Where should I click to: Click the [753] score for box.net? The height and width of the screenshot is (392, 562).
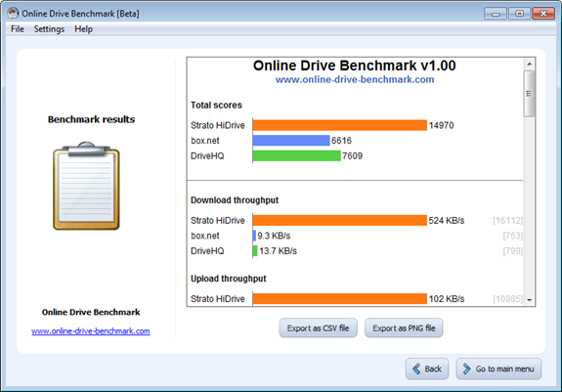tap(513, 236)
